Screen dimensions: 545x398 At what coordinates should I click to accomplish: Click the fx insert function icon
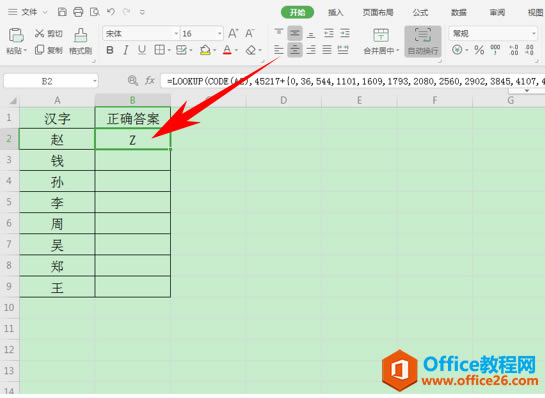point(150,81)
